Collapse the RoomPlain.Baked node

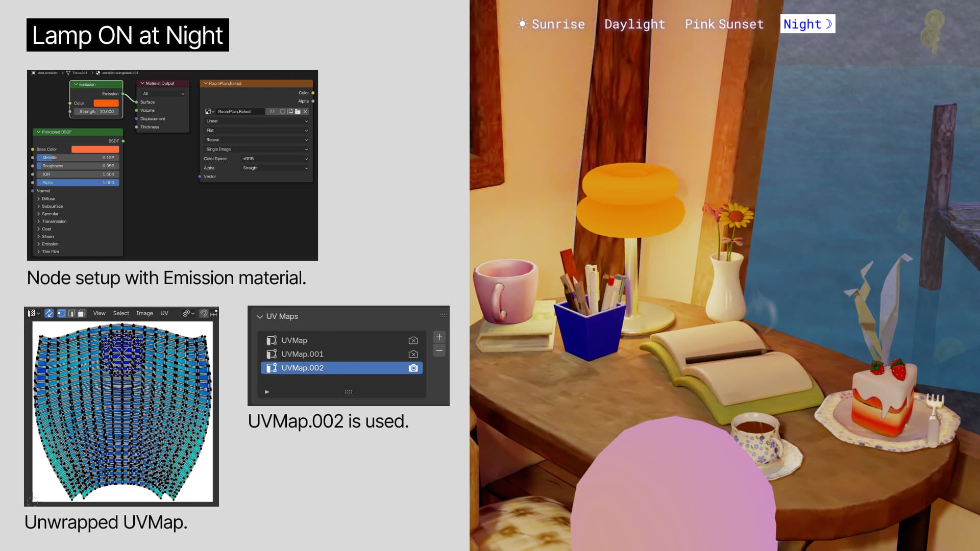click(x=206, y=83)
